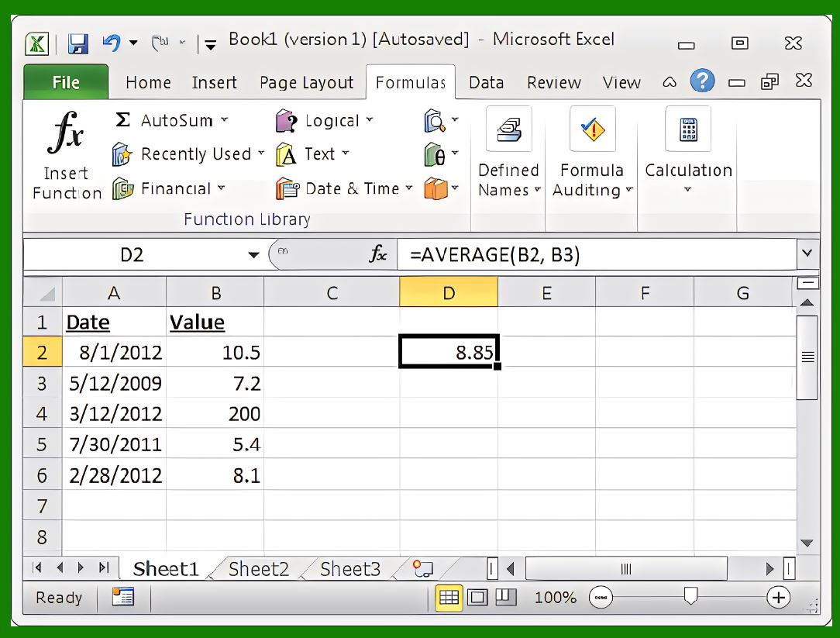Select cell with 8.85 result
Screen dimensions: 840x638
click(449, 352)
